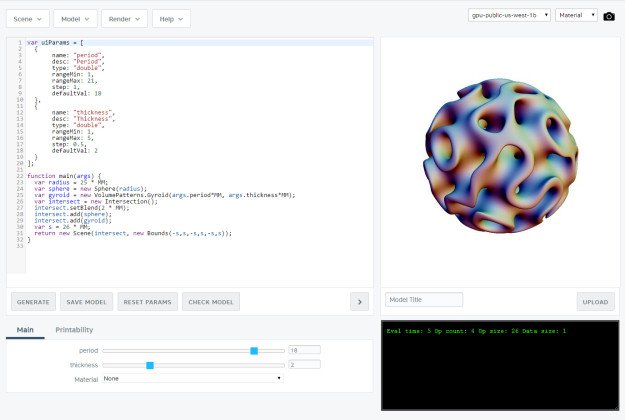Expand the gpu-public-us-west-1b server dropdown
The height and width of the screenshot is (420, 625).
point(509,15)
